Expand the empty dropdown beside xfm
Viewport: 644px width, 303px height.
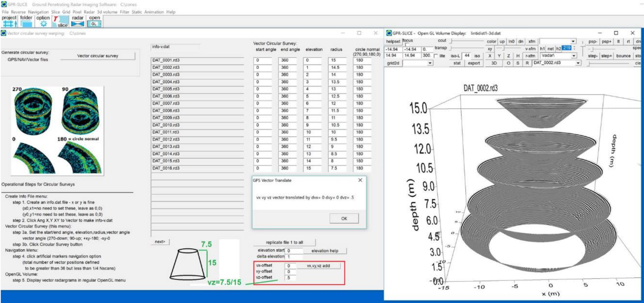pyautogui.click(x=573, y=41)
